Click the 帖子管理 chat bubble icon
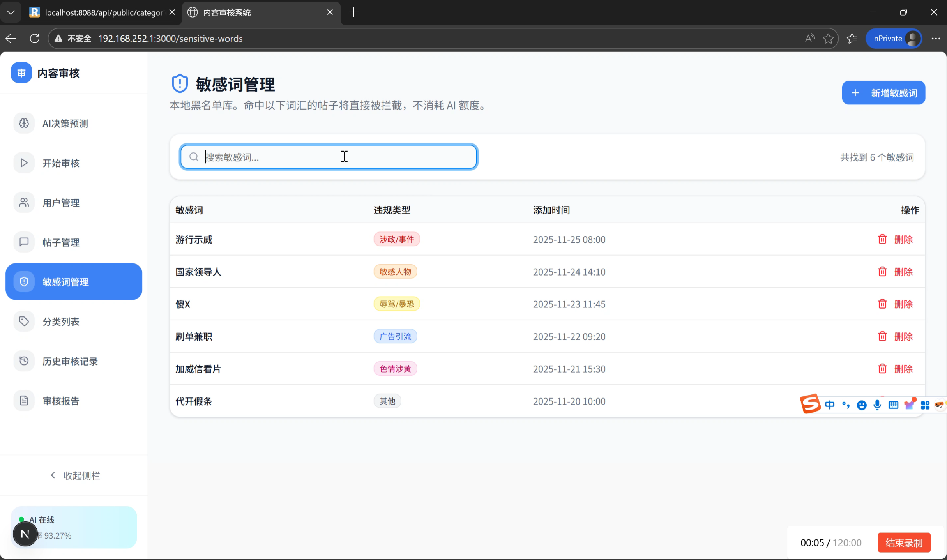Viewport: 947px width, 560px height. 24,242
